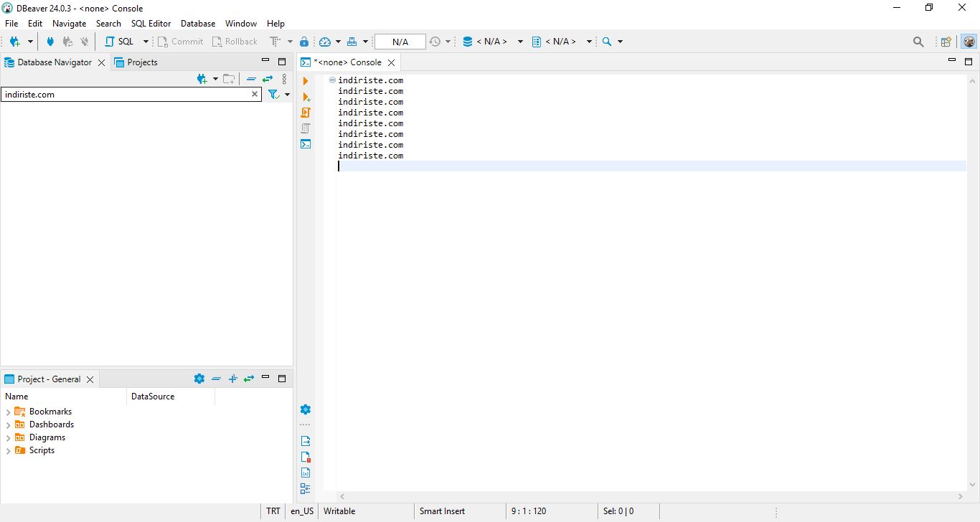Clear the indiriste.com filter text
The width and height of the screenshot is (980, 522).
(255, 94)
